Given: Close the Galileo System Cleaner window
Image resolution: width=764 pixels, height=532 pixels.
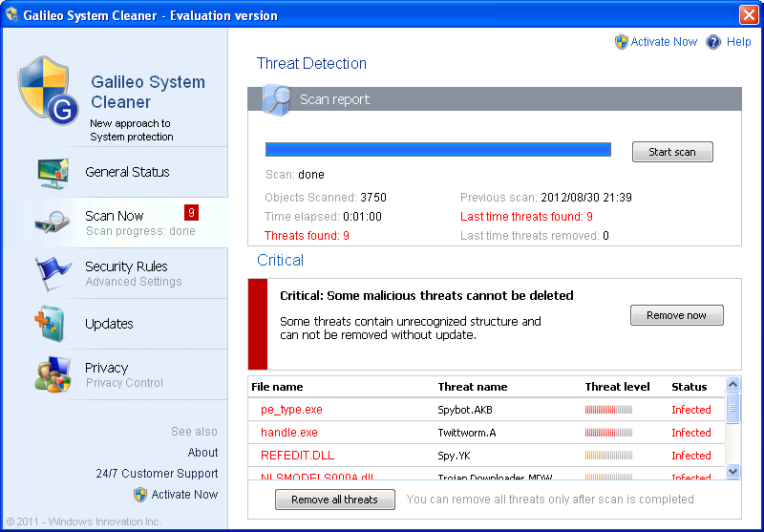Looking at the screenshot, I should 749,14.
